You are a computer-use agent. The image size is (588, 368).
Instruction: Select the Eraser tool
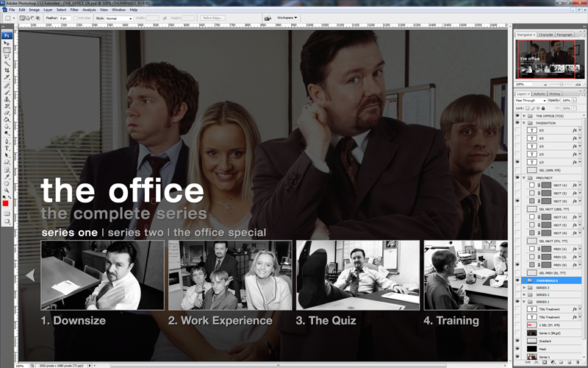[x=7, y=113]
